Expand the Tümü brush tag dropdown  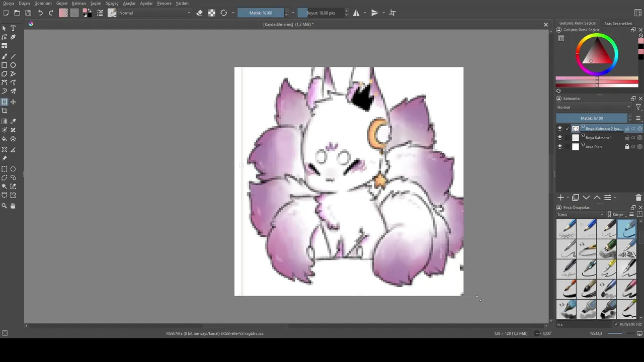(x=580, y=215)
